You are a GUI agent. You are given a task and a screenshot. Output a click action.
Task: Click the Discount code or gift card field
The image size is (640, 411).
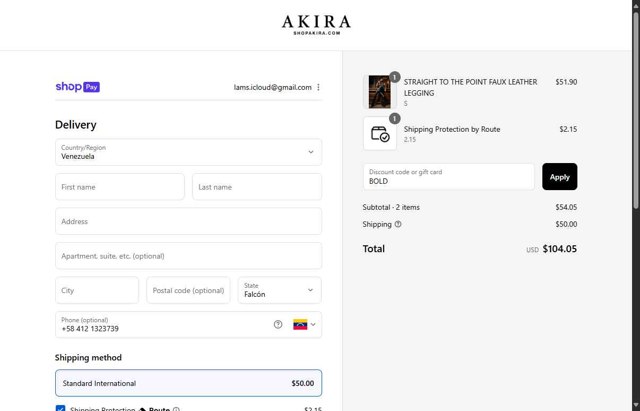tap(449, 177)
